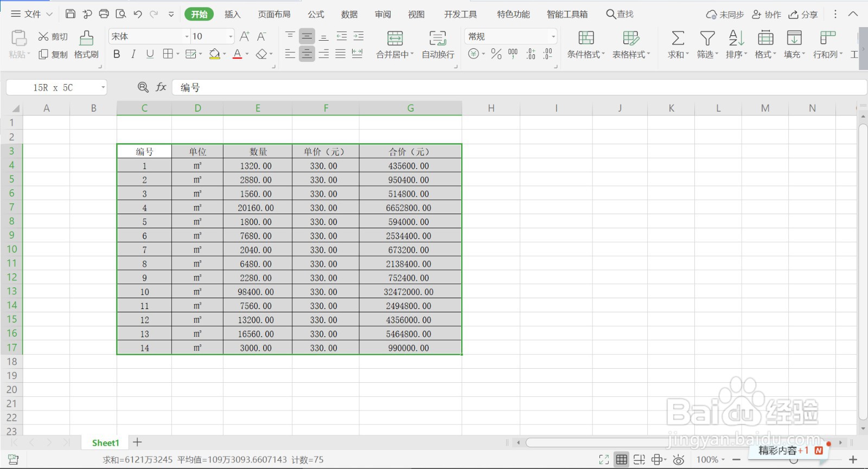Click the 查找 search button
868x469 pixels.
pos(620,14)
